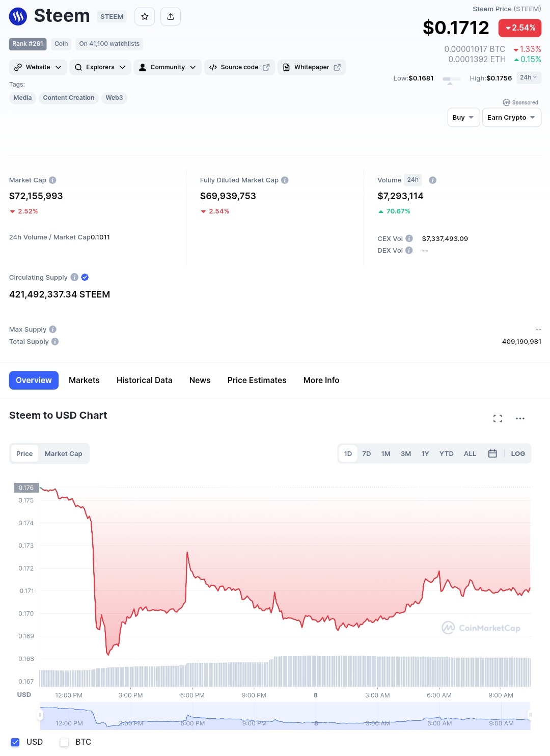The width and height of the screenshot is (550, 756).
Task: Select the 1M chart range
Action: [x=386, y=454]
